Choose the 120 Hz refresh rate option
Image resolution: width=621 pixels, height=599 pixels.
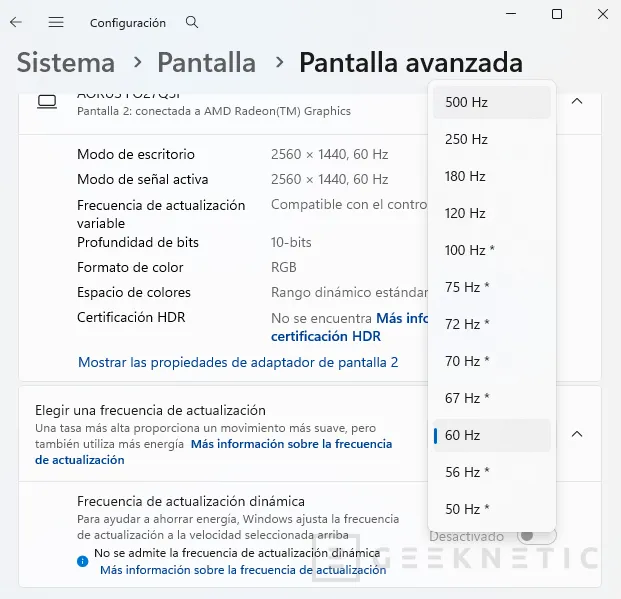pyautogui.click(x=490, y=213)
